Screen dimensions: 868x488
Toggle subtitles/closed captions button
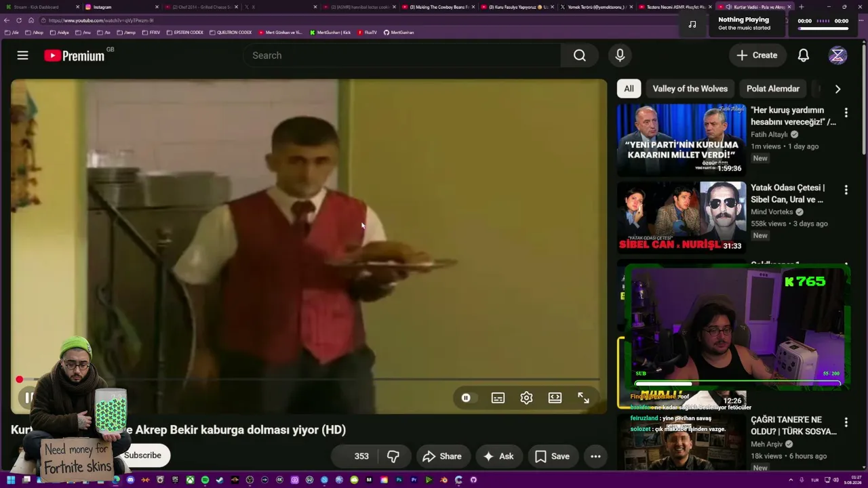(x=498, y=398)
